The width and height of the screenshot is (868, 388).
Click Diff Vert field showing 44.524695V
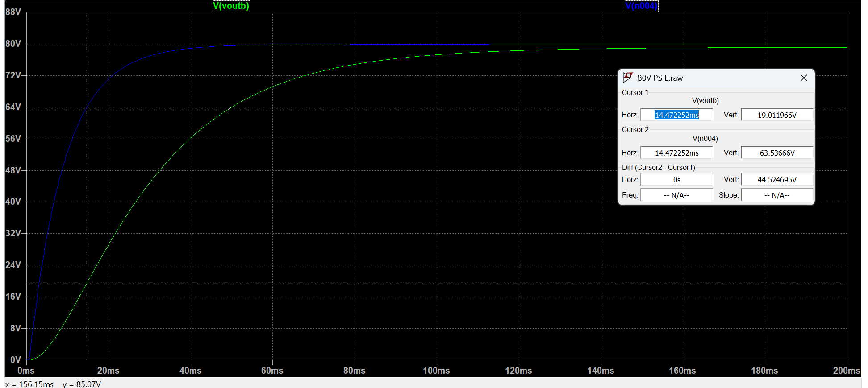[x=777, y=180]
